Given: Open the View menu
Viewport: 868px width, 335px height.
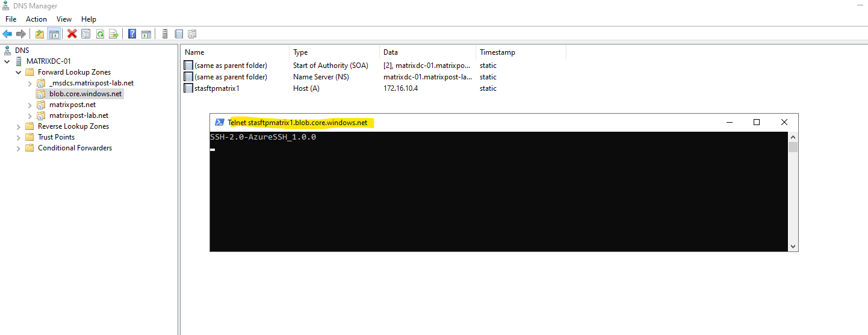Looking at the screenshot, I should [x=64, y=19].
